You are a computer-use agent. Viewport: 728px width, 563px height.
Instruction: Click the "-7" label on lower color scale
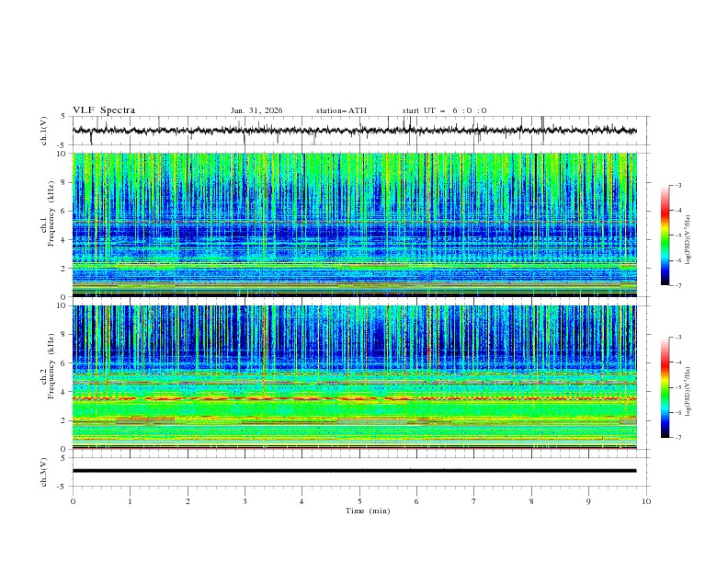tap(678, 438)
